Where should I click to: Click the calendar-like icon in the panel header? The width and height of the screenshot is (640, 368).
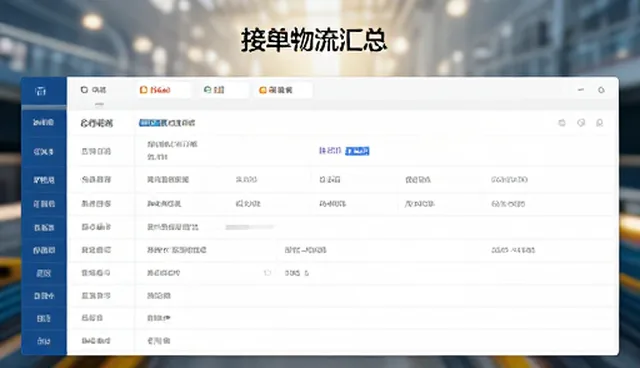[562, 122]
